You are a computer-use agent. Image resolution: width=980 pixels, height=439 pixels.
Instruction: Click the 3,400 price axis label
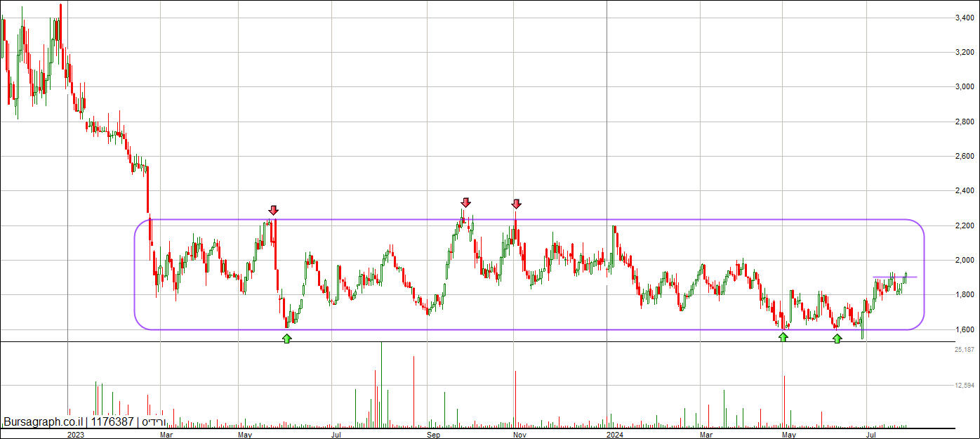965,18
